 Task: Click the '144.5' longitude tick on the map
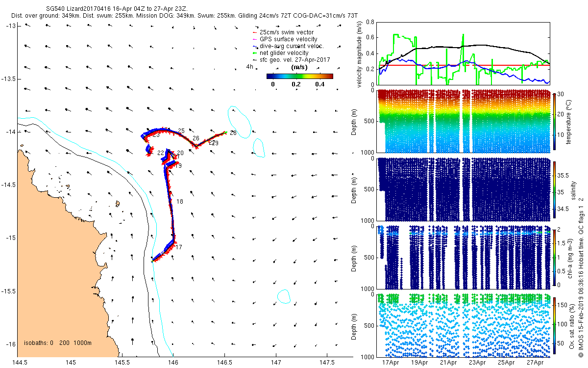click(x=20, y=363)
